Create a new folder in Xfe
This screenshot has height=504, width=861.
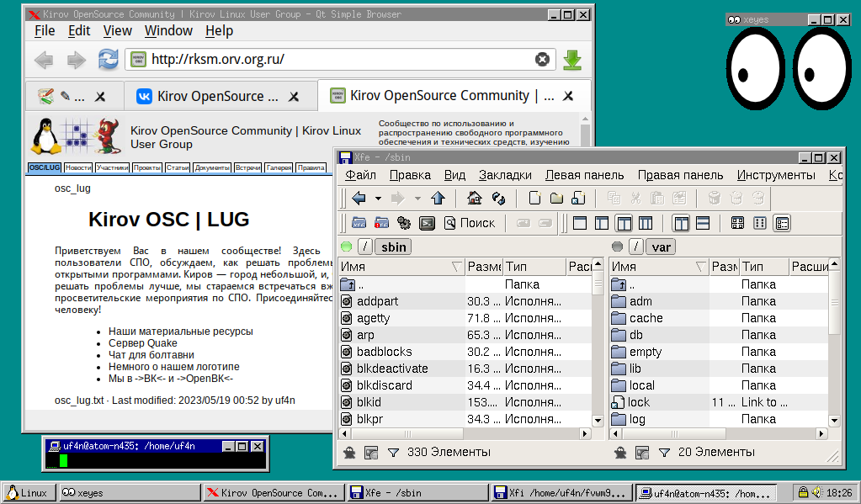coord(556,199)
